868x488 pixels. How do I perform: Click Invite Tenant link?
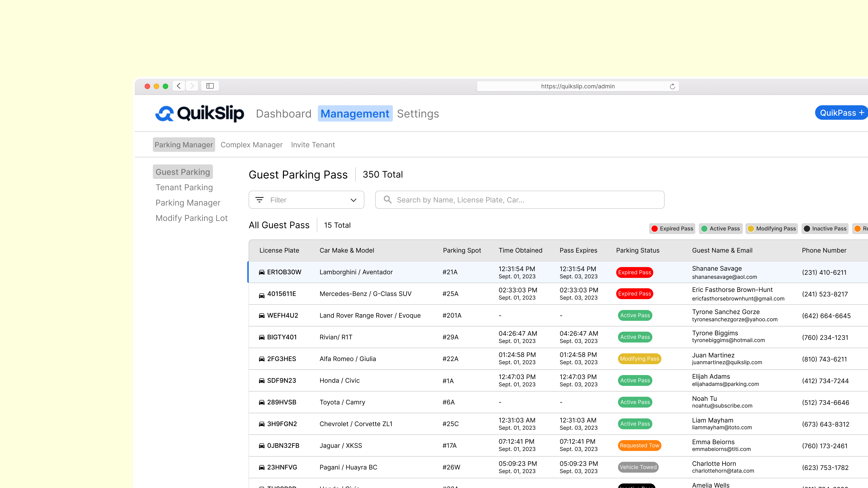313,145
